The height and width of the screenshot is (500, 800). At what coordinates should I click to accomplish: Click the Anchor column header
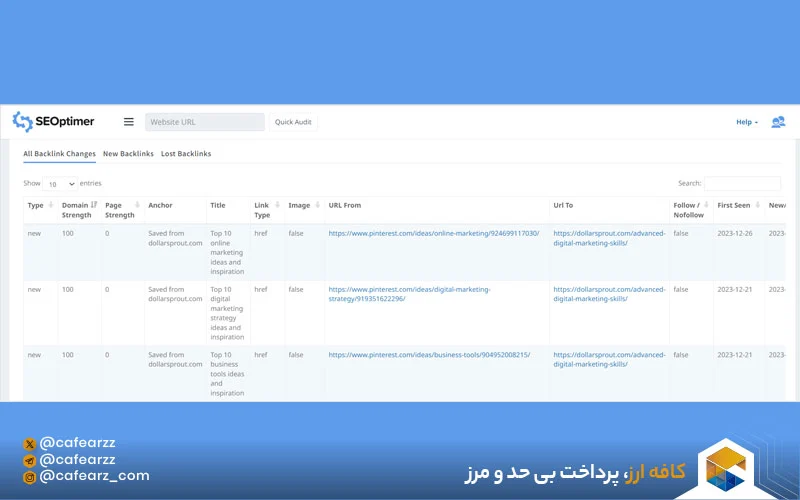tap(160, 205)
